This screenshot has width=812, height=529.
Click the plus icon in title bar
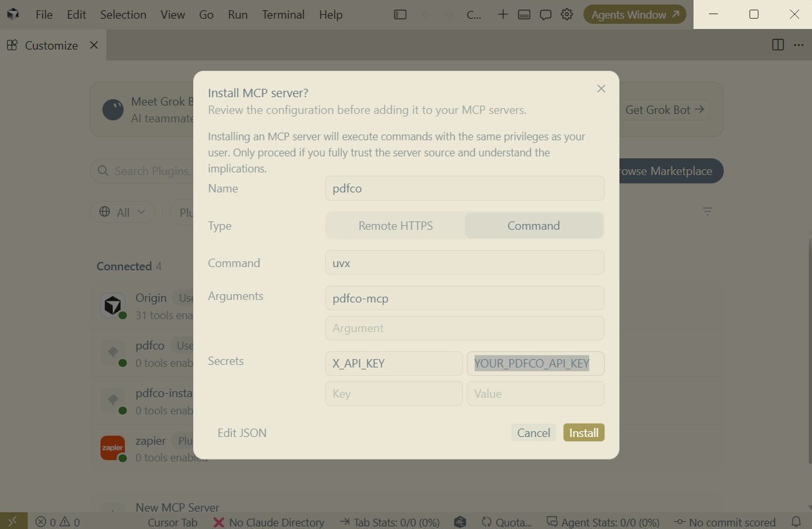coord(503,14)
